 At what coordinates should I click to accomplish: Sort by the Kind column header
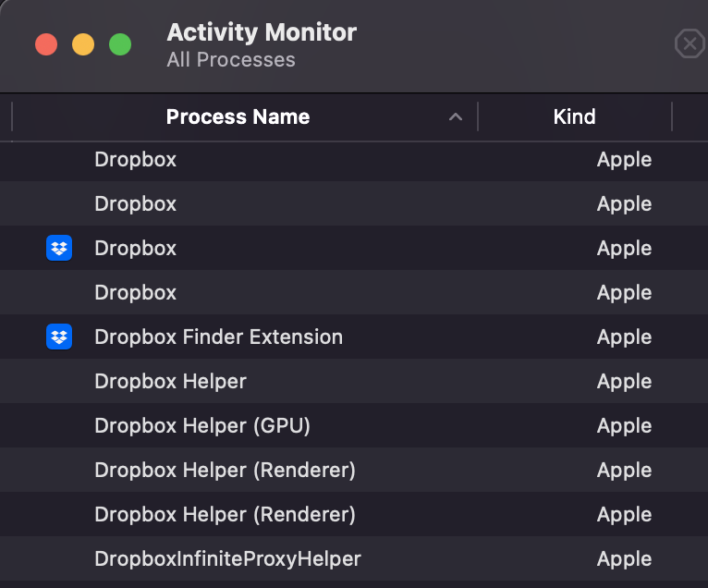574,117
